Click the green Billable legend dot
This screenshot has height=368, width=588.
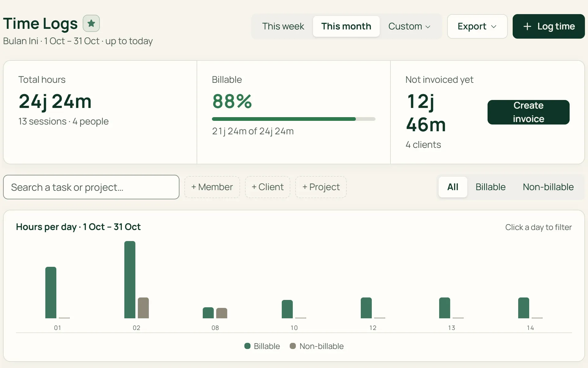coord(247,346)
